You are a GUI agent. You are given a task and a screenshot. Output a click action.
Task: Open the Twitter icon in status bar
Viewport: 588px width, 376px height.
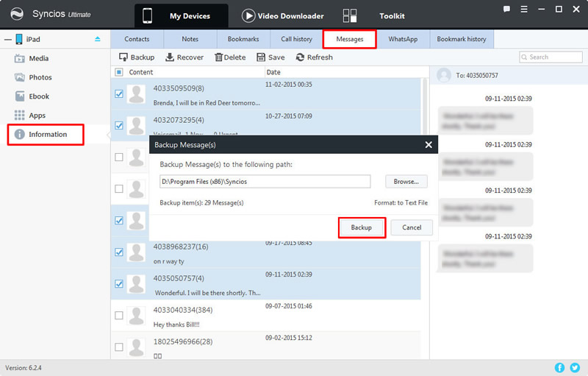pyautogui.click(x=575, y=368)
